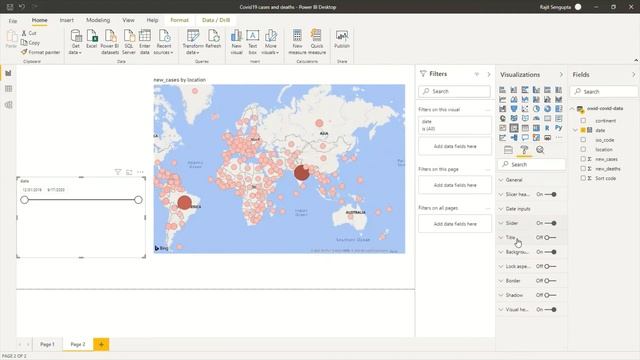Screen dimensions: 640x360
Task: Click the slicer's filter funnel icon
Action: 118,172
